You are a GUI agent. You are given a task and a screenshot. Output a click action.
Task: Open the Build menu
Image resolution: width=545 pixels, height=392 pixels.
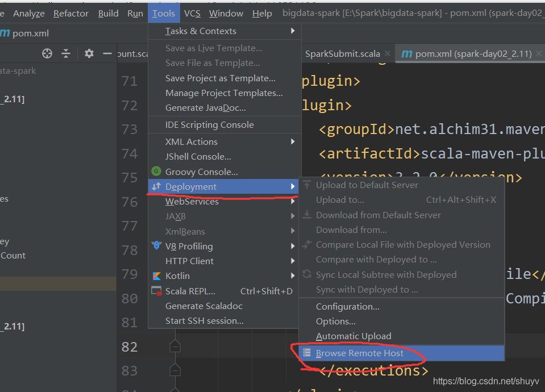click(x=108, y=14)
